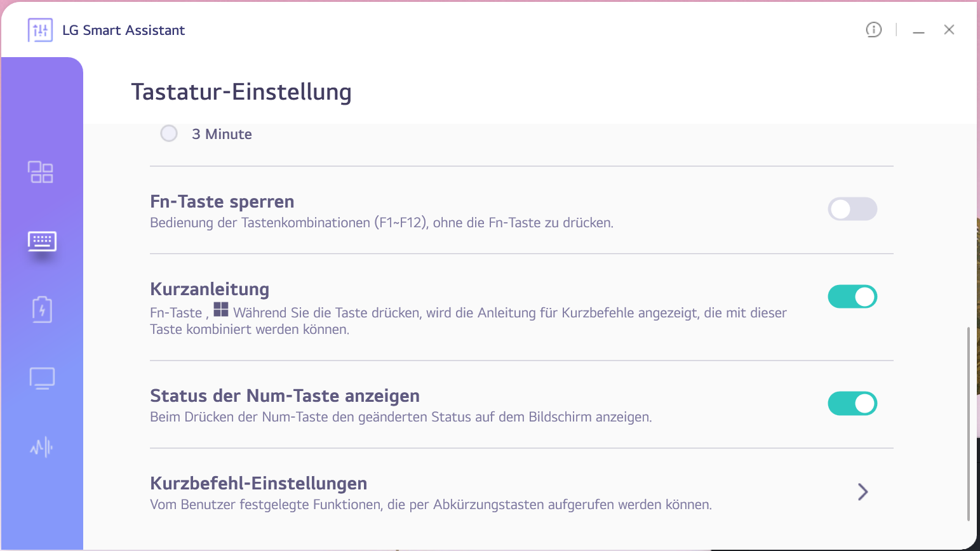Screen dimensions: 980x551
Task: Click the Tastatur-Einstellung page title
Action: point(241,92)
